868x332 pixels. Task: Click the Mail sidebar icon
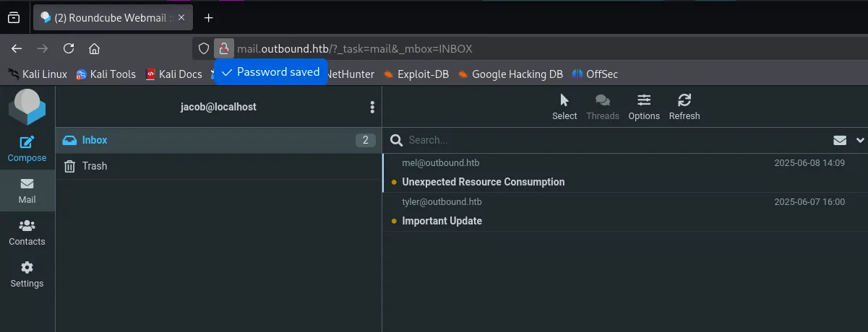pos(27,191)
